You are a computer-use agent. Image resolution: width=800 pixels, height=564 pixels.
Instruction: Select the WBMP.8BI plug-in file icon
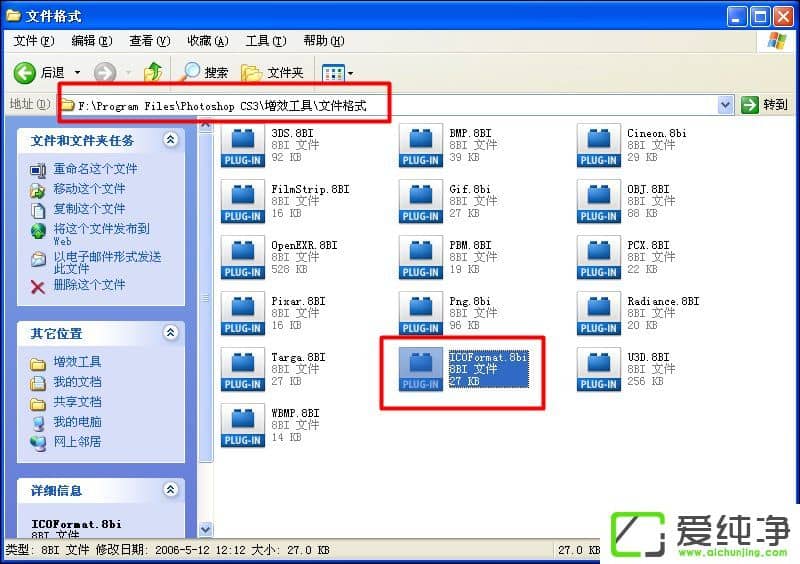242,425
